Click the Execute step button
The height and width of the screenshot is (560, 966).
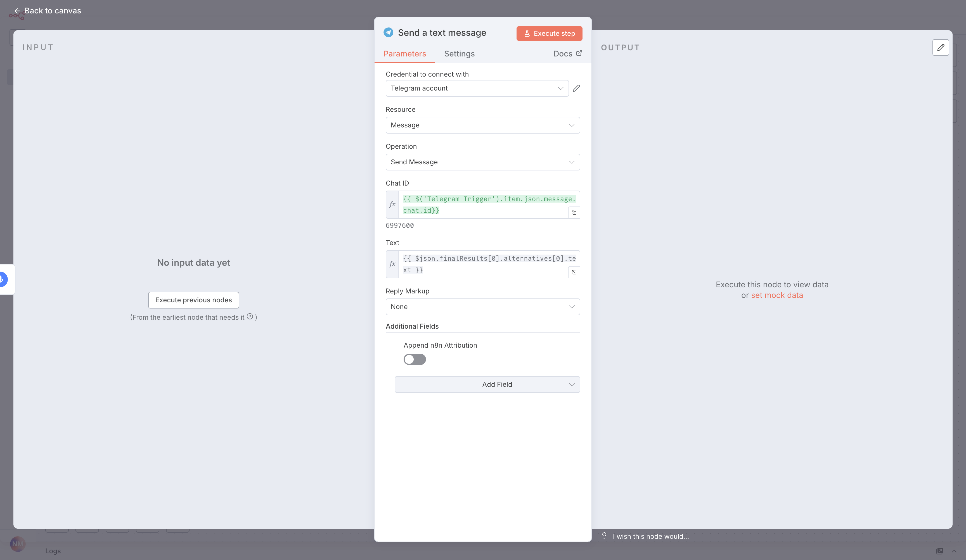pos(549,33)
